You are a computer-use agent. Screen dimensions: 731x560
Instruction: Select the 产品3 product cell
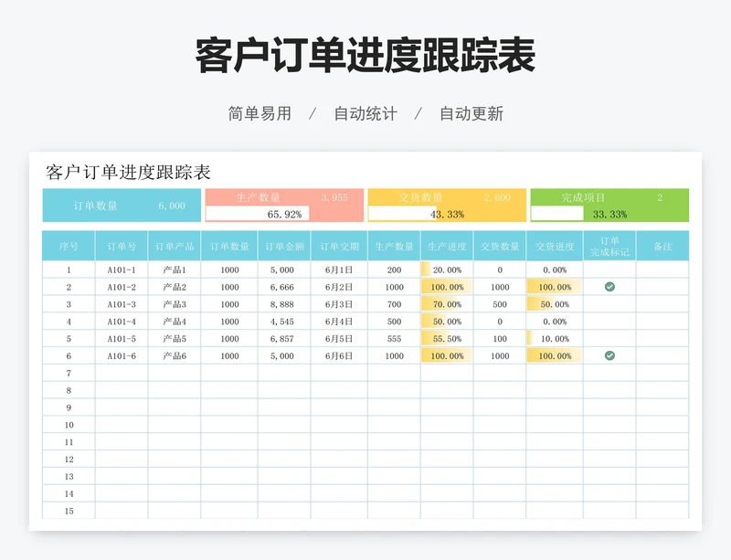pyautogui.click(x=175, y=304)
